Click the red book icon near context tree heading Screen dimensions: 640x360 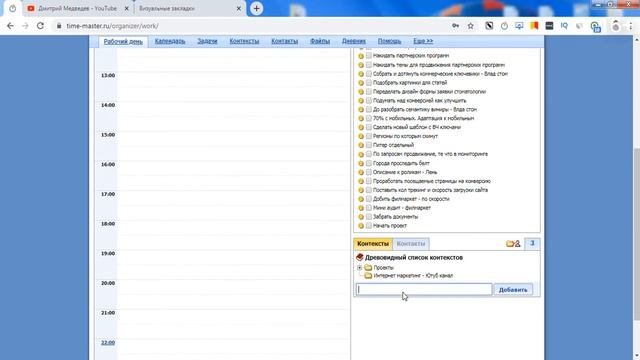point(360,257)
